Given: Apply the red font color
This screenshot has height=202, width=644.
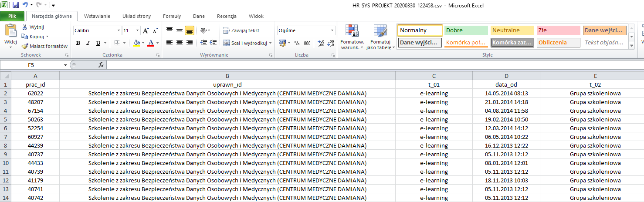Looking at the screenshot, I should [x=151, y=43].
